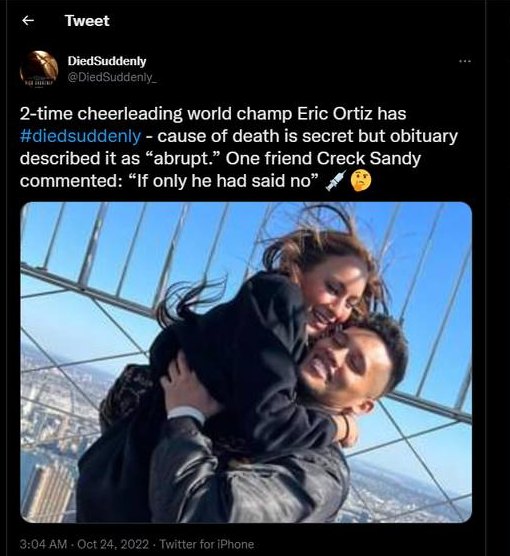Click the Oct 24, 2022 date
The image size is (510, 556).
click(113, 544)
